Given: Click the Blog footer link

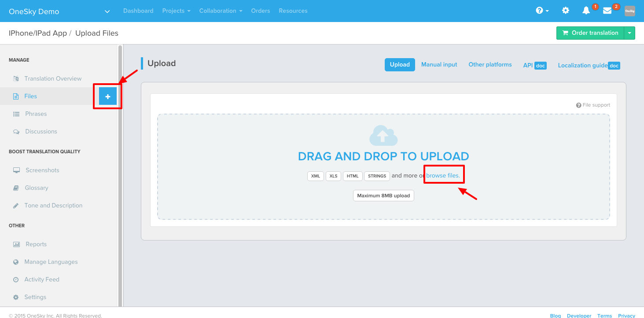Looking at the screenshot, I should point(556,315).
